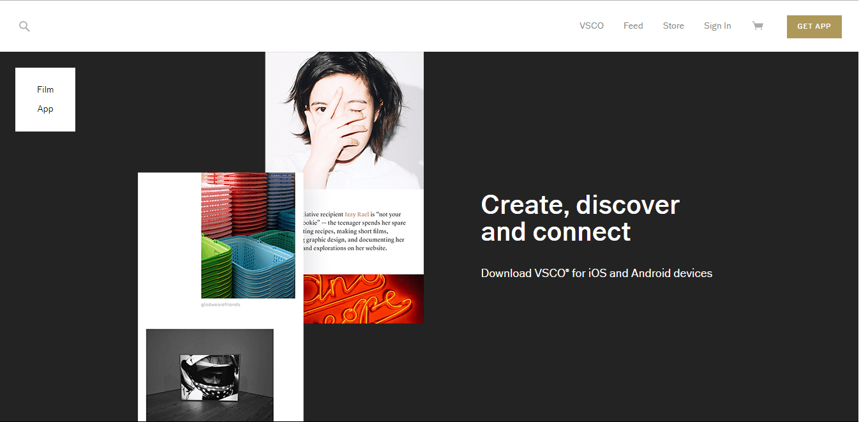
Task: Go to the VSCO nav item
Action: (x=592, y=26)
